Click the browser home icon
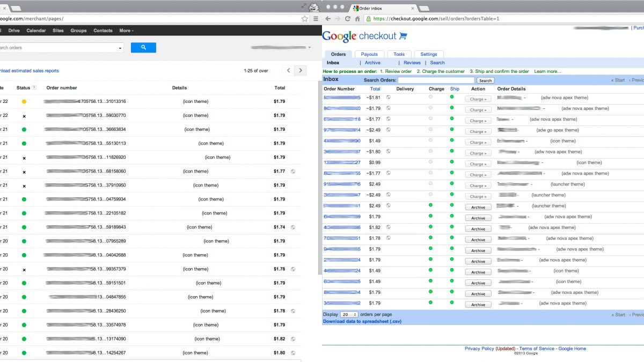Screen dimensions: 644x362 pyautogui.click(x=357, y=19)
